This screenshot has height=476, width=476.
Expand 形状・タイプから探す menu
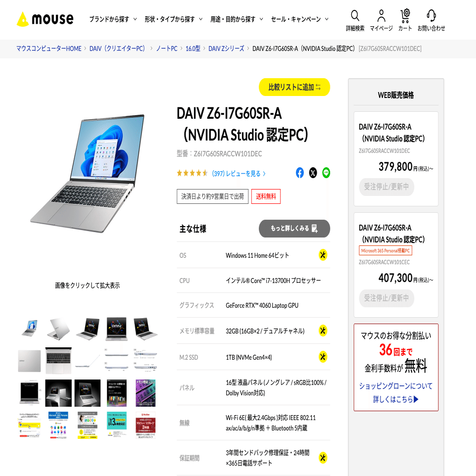tap(173, 19)
